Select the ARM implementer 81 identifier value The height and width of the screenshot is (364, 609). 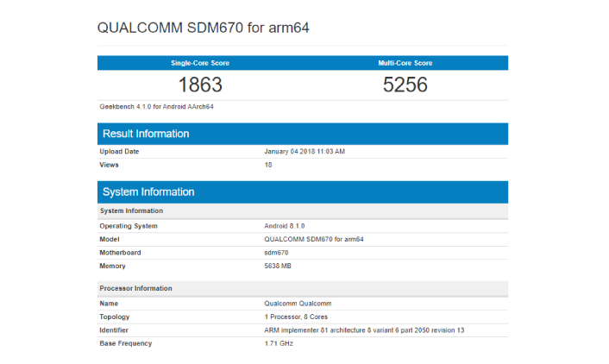(364, 330)
